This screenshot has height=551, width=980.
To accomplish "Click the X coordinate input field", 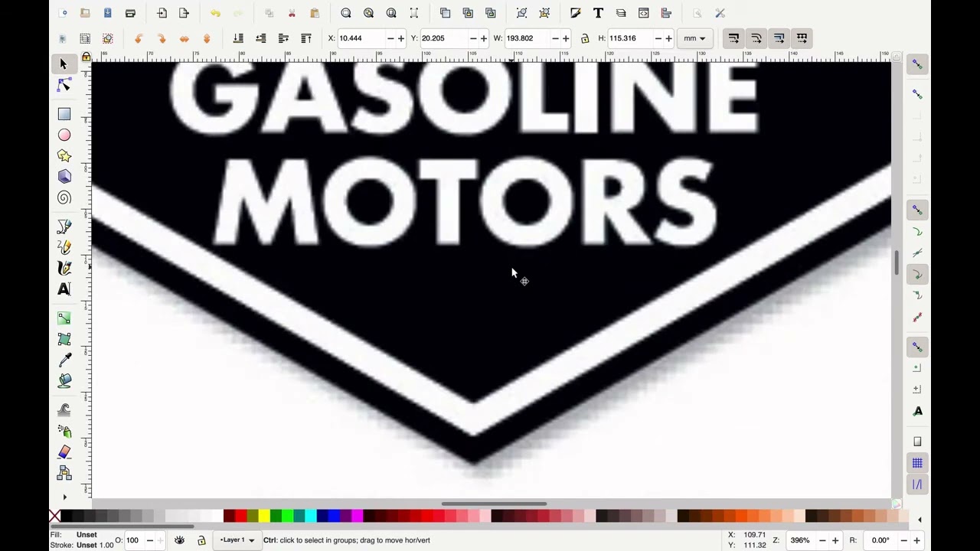I will coord(361,38).
